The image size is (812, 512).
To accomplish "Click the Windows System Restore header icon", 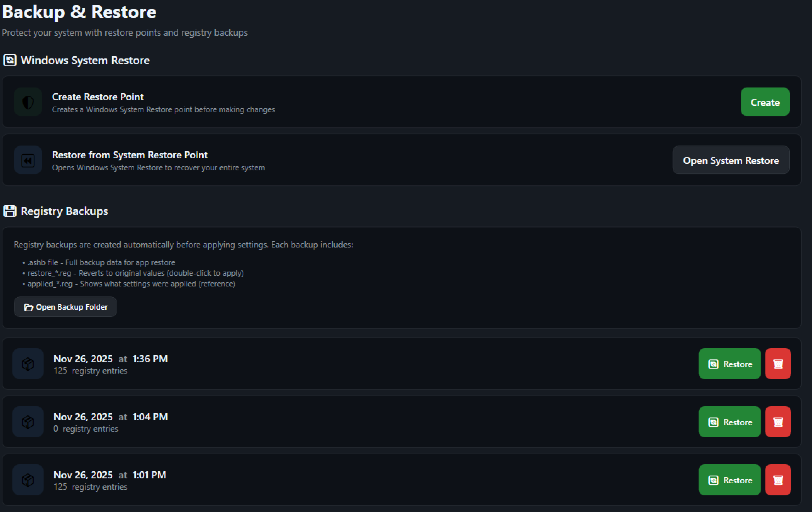I will pos(10,60).
